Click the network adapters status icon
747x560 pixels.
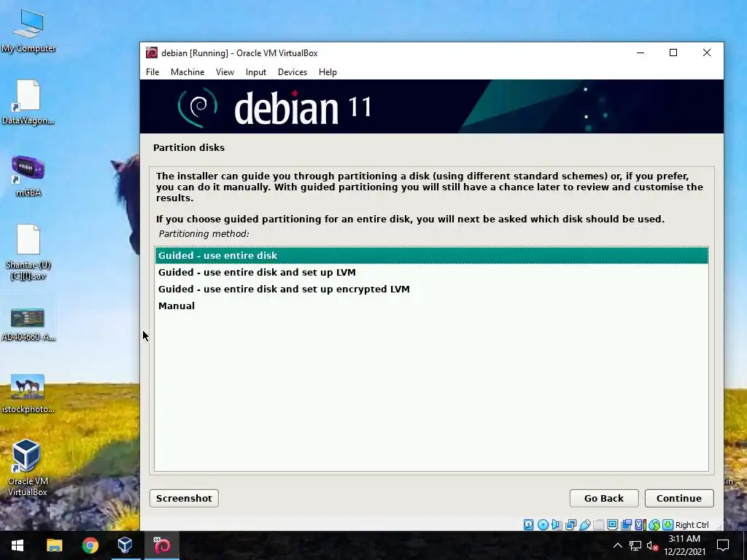570,525
